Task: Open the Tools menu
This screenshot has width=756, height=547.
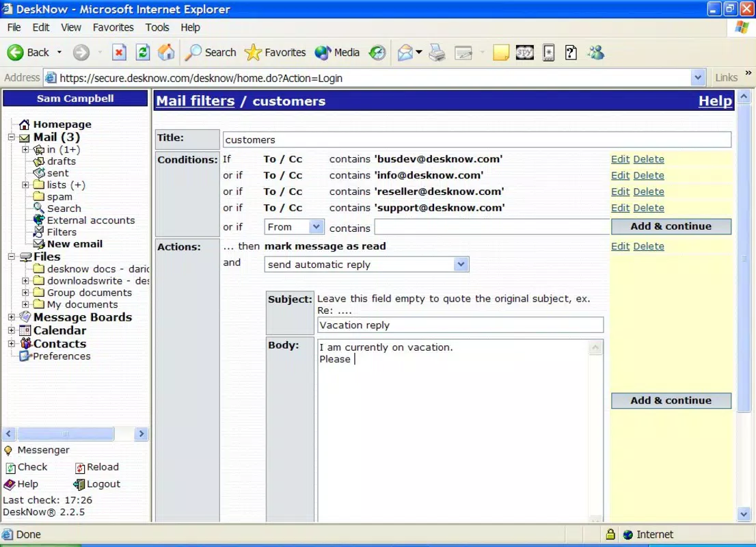Action: tap(157, 27)
